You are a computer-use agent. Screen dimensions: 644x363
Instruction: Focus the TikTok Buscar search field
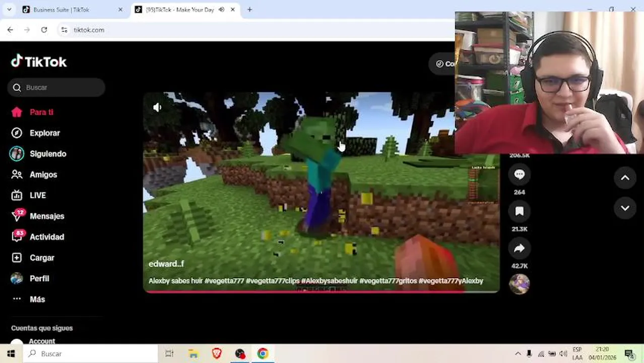[x=56, y=87]
